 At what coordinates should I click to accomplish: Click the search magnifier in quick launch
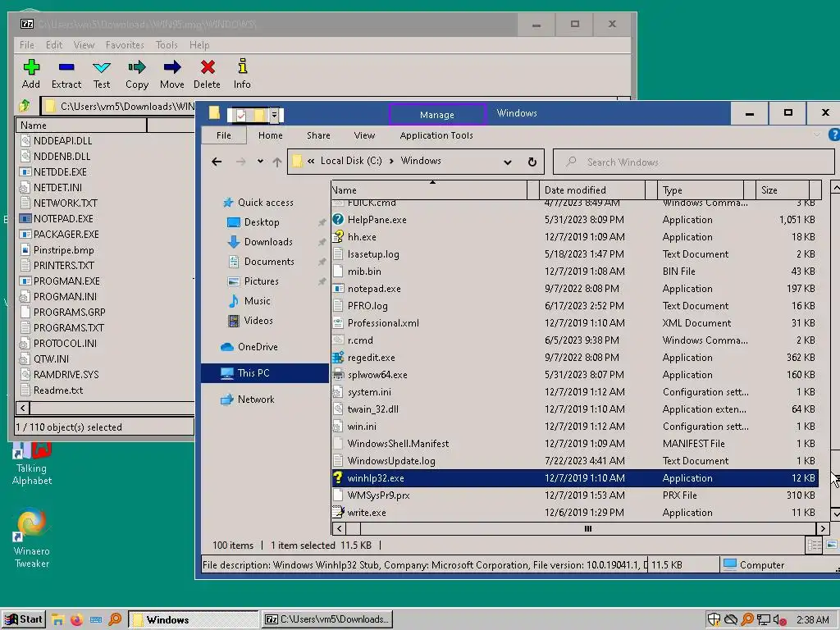click(115, 620)
